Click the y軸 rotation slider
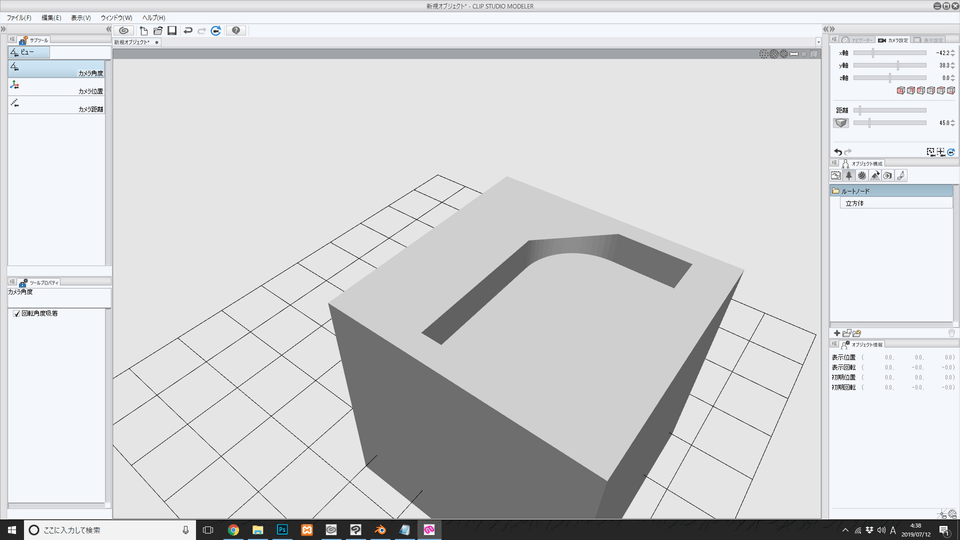Screen dimensions: 960x540 point(890,65)
